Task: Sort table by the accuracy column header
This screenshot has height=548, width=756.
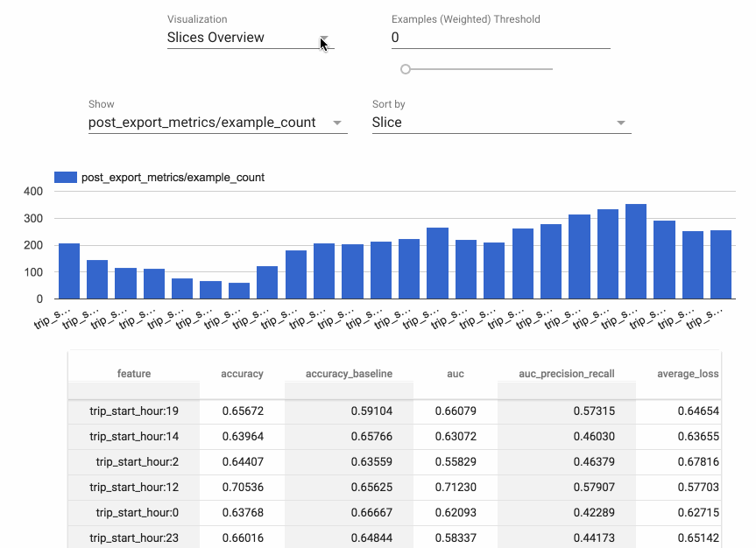Action: (242, 373)
